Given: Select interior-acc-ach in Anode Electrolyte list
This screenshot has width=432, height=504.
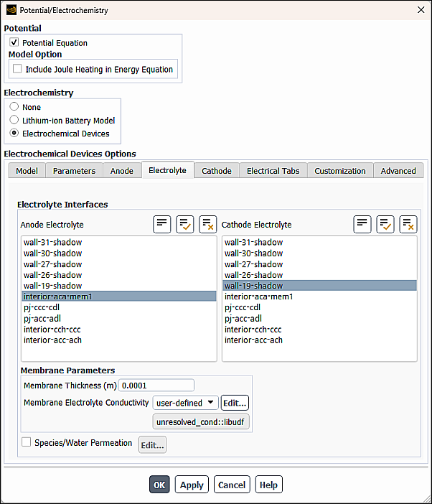Looking at the screenshot, I should click(119, 340).
